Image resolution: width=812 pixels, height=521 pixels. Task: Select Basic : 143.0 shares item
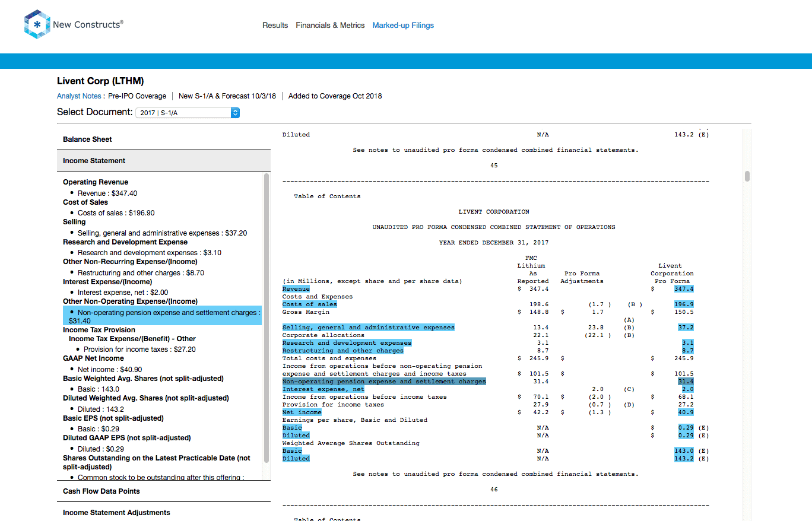[x=99, y=389]
